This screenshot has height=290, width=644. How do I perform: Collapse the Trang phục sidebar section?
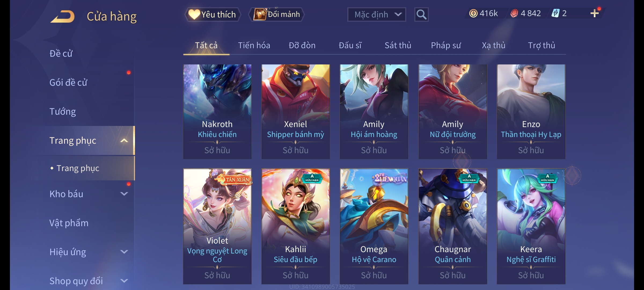pos(124,140)
